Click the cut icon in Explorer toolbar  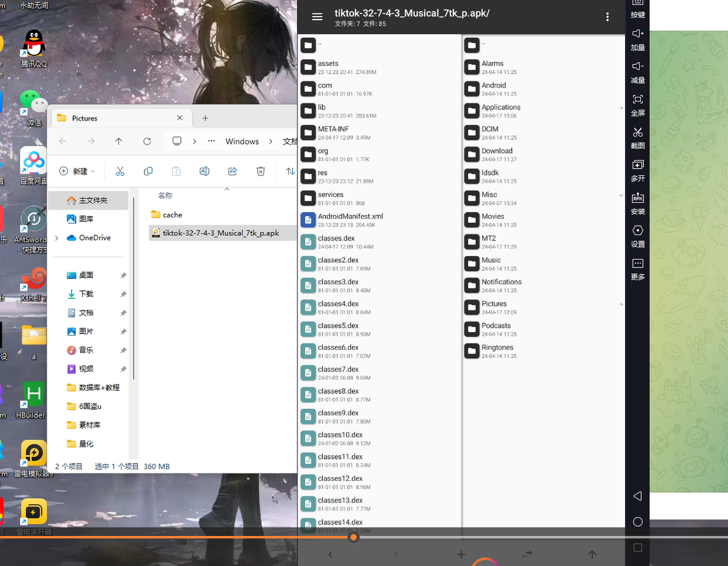(119, 171)
